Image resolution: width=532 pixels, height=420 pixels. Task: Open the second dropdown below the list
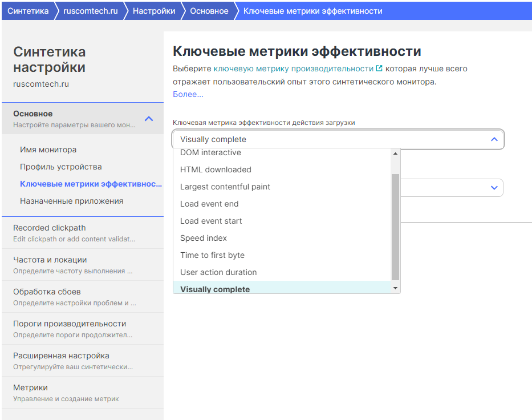tap(494, 188)
